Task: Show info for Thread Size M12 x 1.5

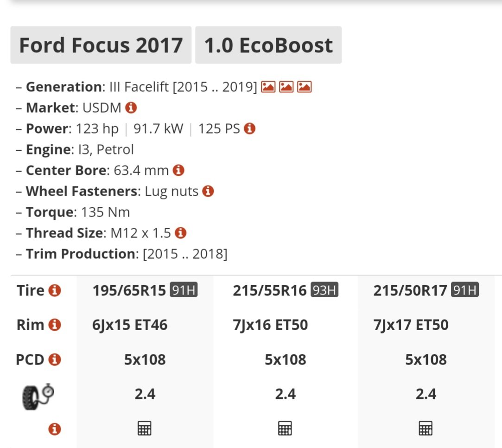Action: point(181,233)
